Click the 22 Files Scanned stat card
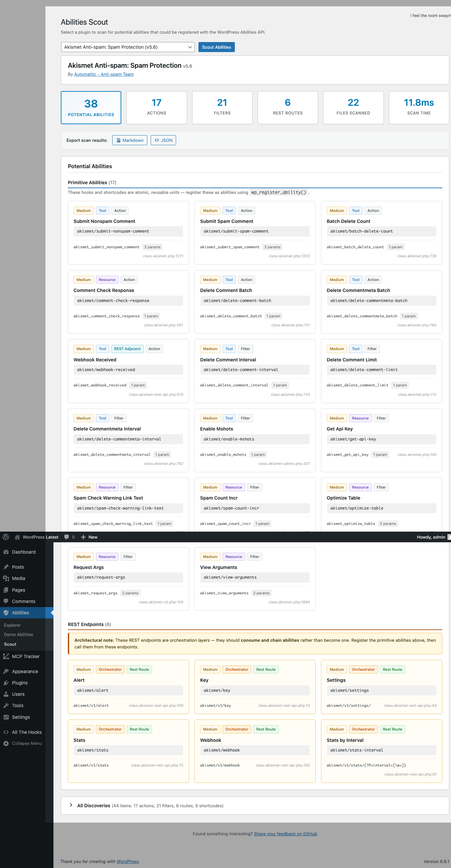 pos(353,107)
